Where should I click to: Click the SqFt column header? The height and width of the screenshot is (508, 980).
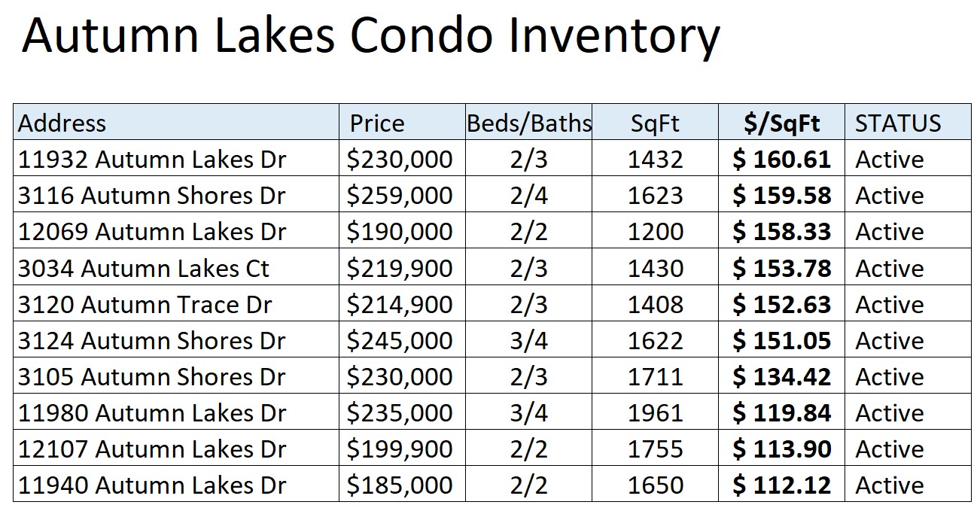click(656, 123)
